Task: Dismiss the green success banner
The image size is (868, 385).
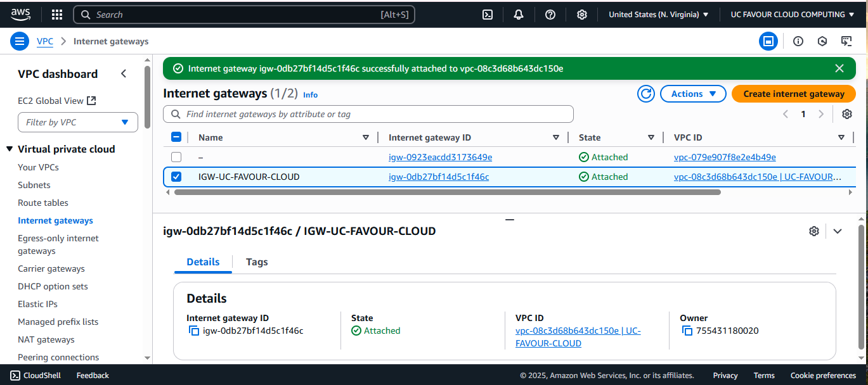Action: 839,68
